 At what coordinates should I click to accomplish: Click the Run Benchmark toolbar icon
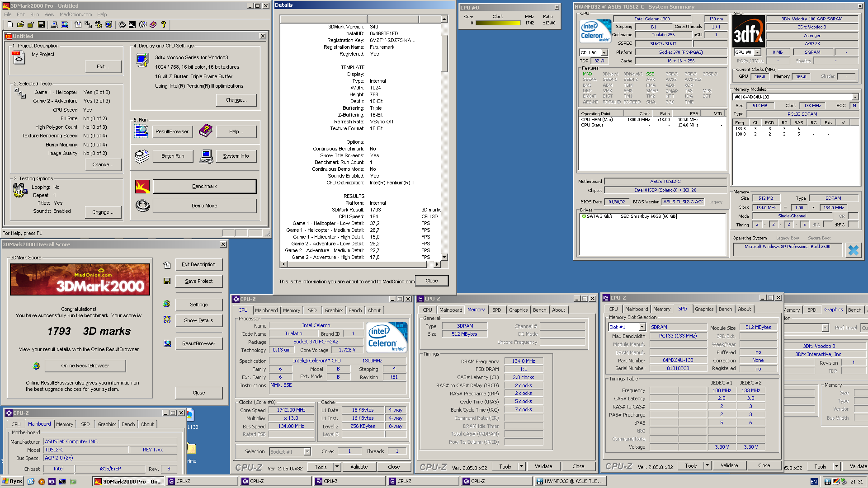click(132, 25)
